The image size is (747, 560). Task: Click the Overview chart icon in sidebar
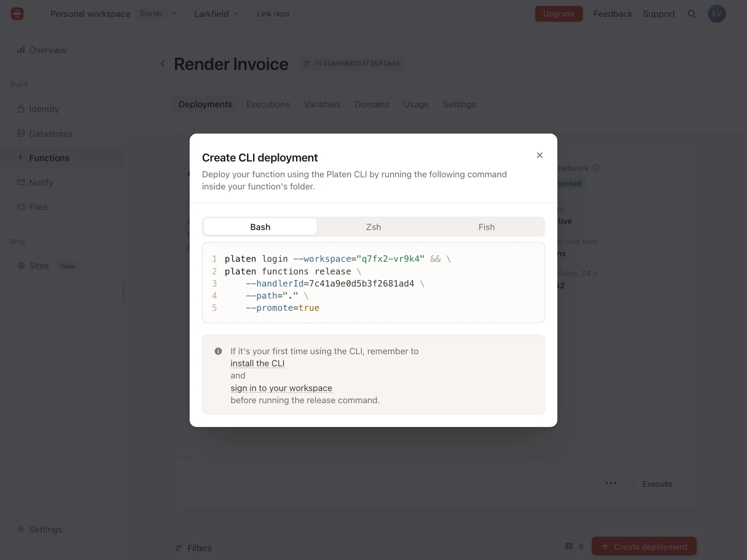click(x=21, y=49)
